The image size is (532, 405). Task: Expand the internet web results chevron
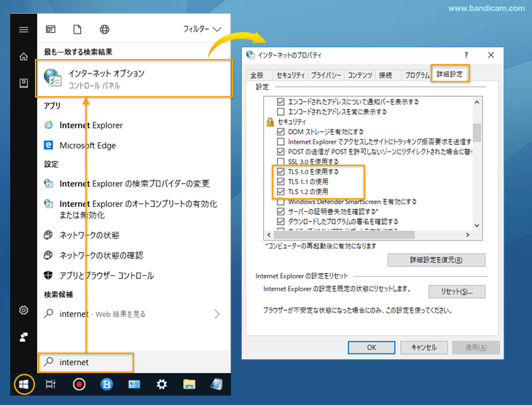216,314
